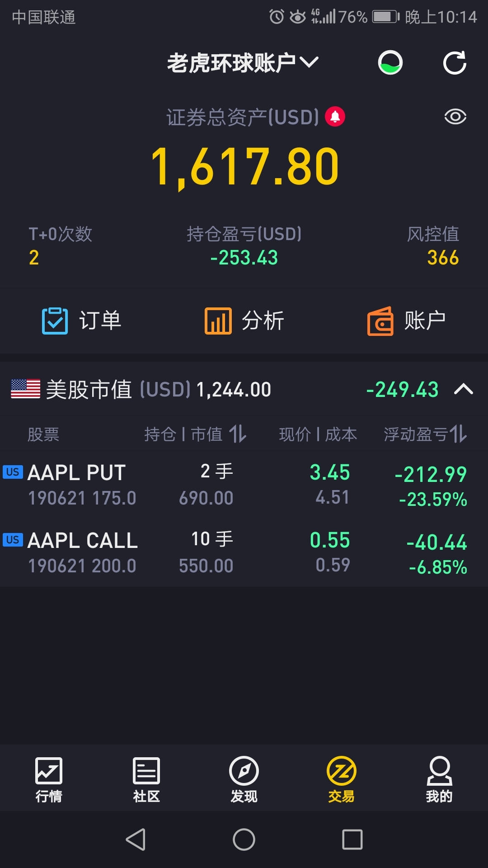This screenshot has width=488, height=868.
Task: Open 账户 wallet icon
Action: click(407, 321)
